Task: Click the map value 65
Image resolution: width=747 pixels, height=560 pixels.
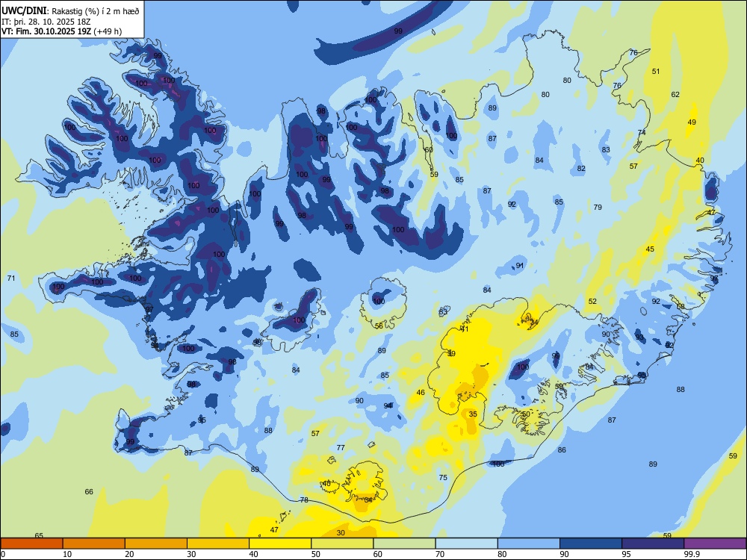Action: pyautogui.click(x=39, y=535)
